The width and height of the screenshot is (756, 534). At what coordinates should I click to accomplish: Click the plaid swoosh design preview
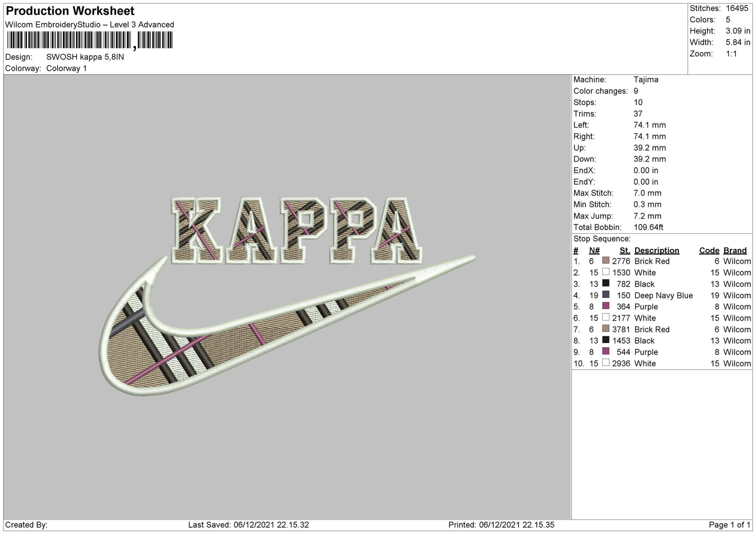point(287,324)
